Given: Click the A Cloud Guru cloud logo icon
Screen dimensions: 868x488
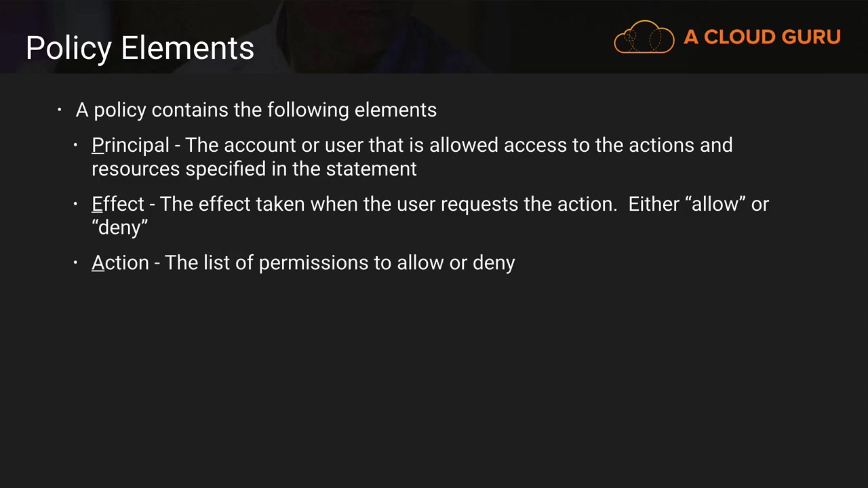Looking at the screenshot, I should point(644,37).
